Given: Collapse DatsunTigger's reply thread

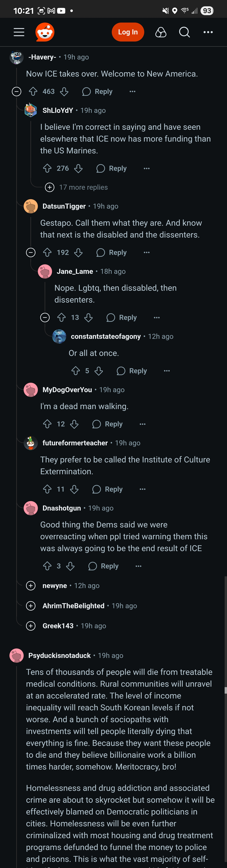Looking at the screenshot, I should click(31, 252).
